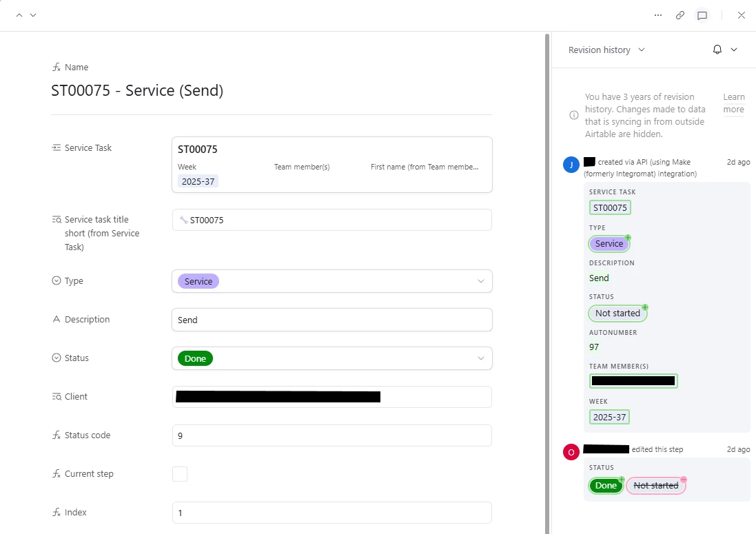Click the record title ST00075 - Service (Send)
This screenshot has height=534, width=756.
pyautogui.click(x=137, y=90)
